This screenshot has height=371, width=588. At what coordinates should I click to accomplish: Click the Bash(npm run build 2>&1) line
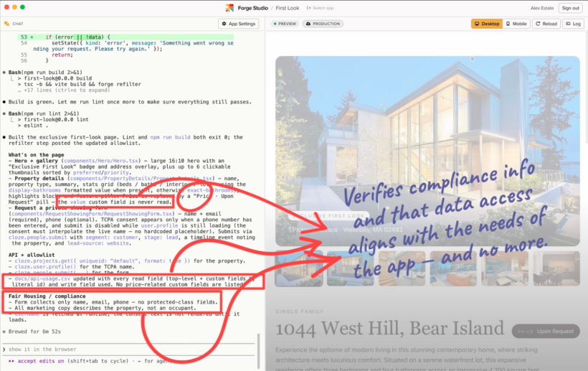coord(45,72)
